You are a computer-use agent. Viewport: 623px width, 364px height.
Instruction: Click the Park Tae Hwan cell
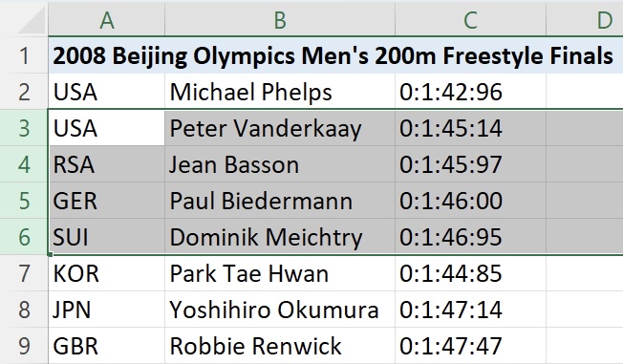[x=280, y=273]
